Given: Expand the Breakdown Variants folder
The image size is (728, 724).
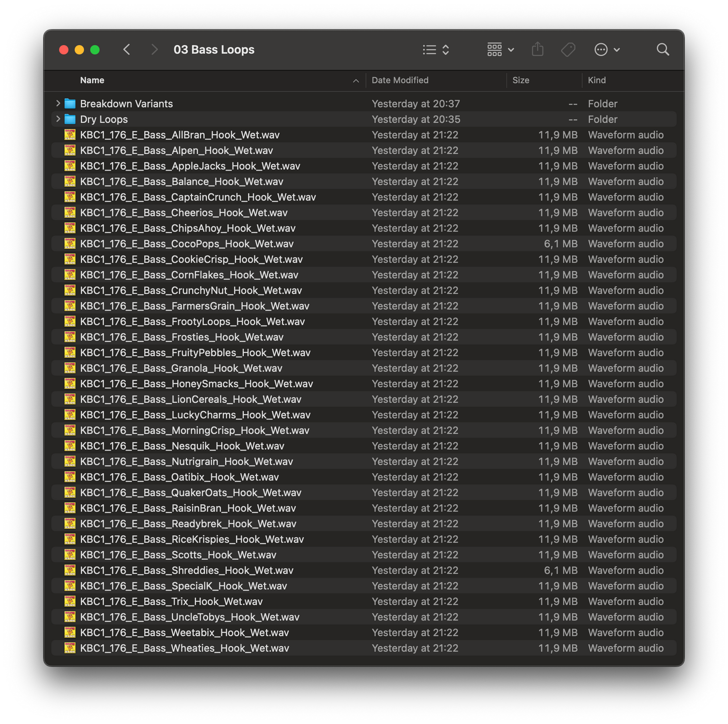Looking at the screenshot, I should (x=58, y=103).
